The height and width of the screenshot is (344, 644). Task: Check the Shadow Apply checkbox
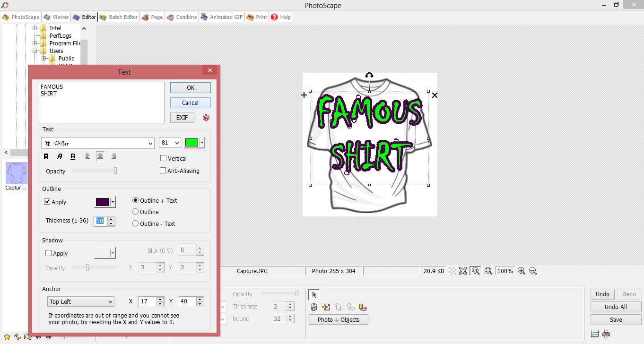click(x=48, y=253)
